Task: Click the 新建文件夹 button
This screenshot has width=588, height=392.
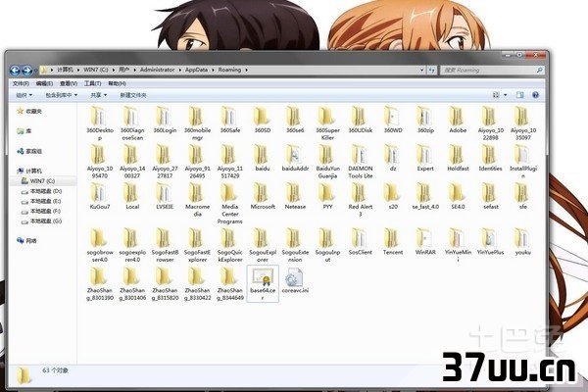Action: tap(133, 95)
